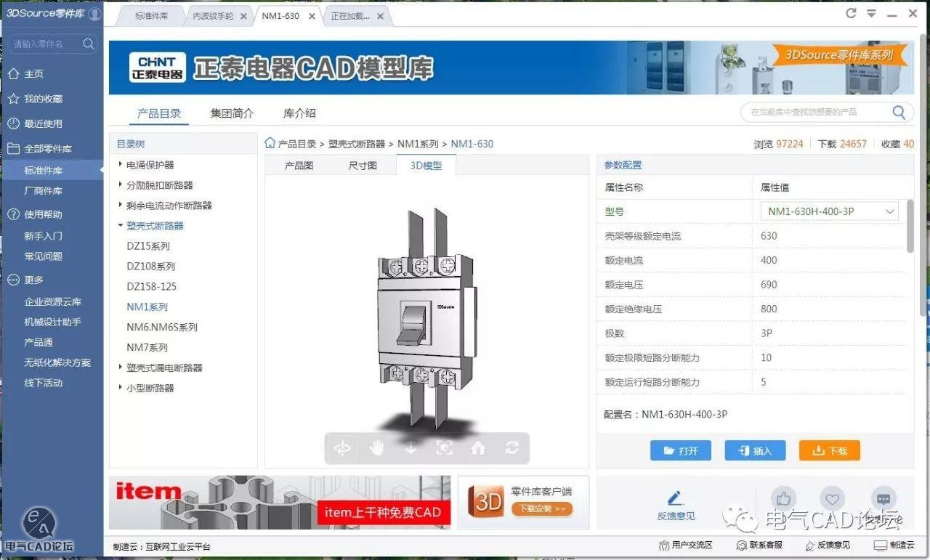Click 反馈意见 pencil feedback icon
Screen dimensions: 930x560
(676, 499)
